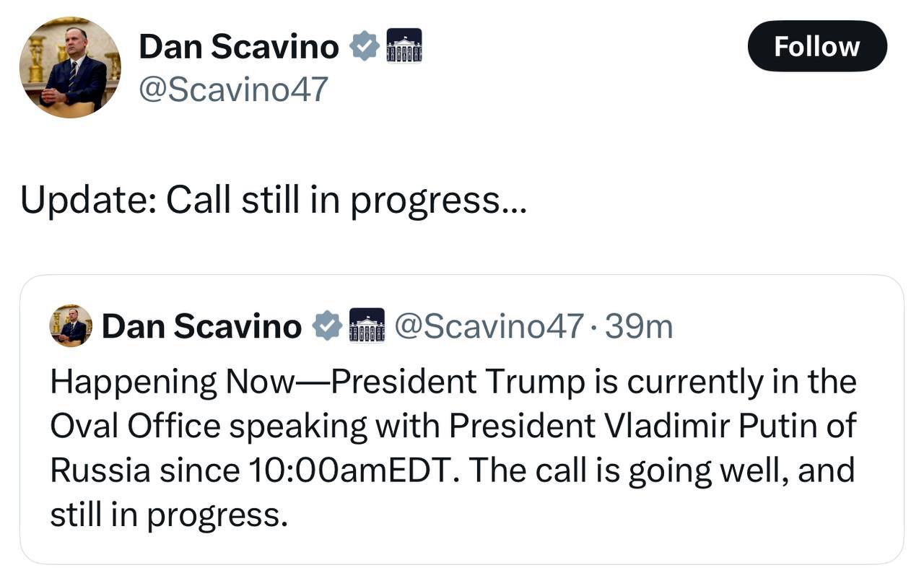Open Dan Scavino's large profile picture
Viewport: 924px width, 578px height.
click(70, 68)
